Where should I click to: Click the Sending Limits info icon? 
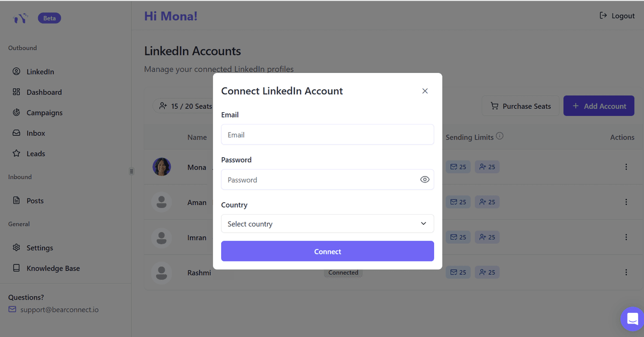(x=500, y=135)
